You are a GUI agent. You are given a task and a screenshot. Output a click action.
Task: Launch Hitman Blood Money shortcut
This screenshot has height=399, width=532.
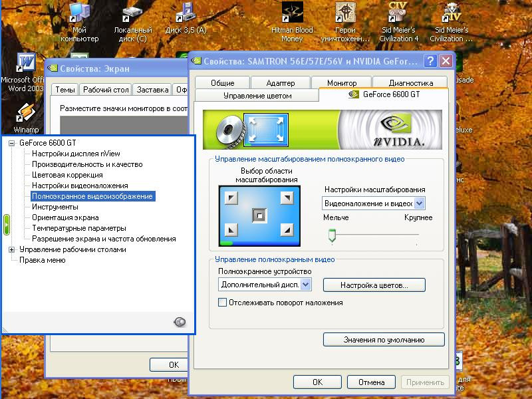pos(292,22)
